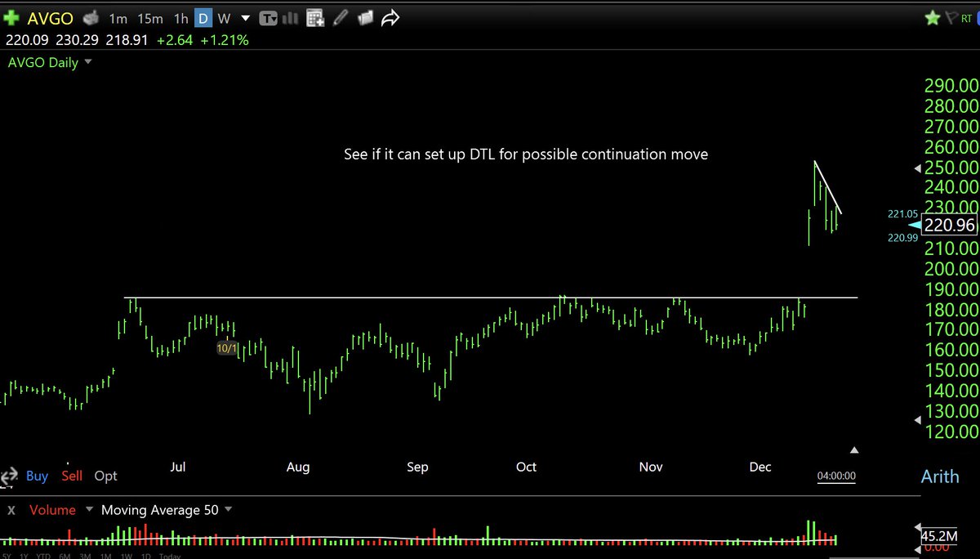Viewport: 980px width, 559px height.
Task: Close the Volume pane with X
Action: [13, 510]
